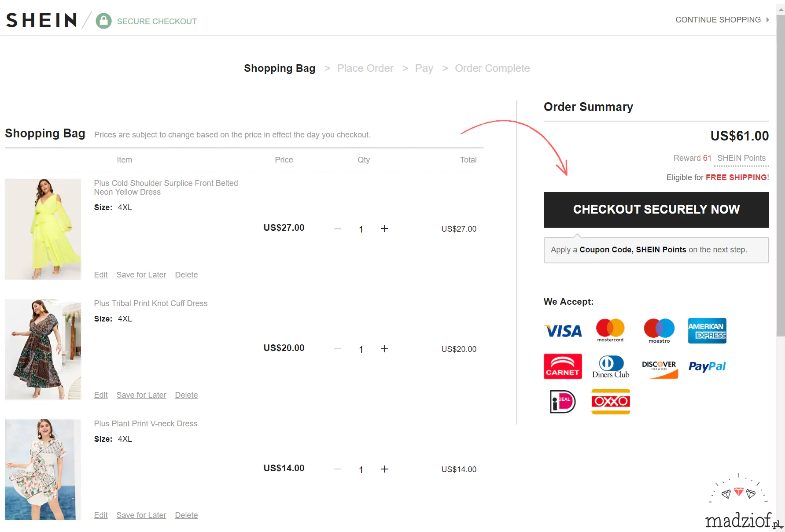Open the SHEIN Points info link
Image resolution: width=785 pixels, height=532 pixels.
pyautogui.click(x=741, y=158)
